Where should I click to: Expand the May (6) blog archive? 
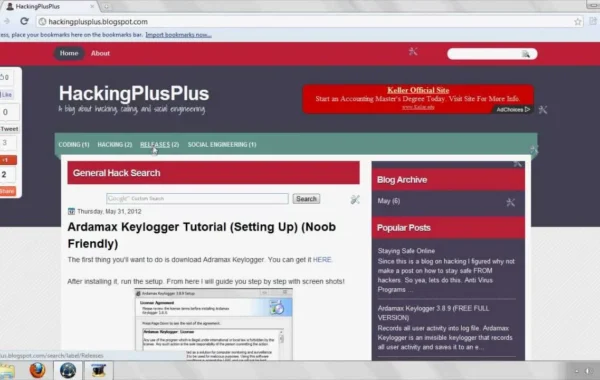coord(388,201)
